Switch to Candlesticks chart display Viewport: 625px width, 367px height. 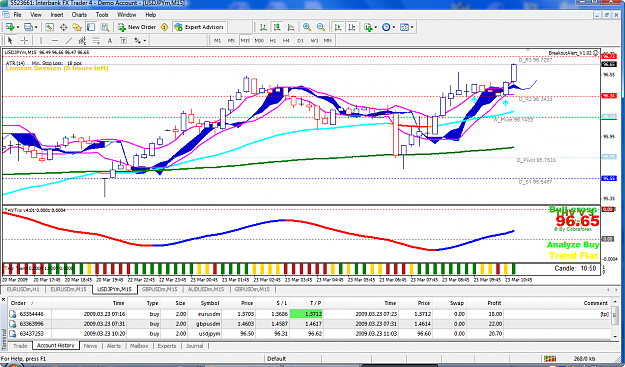pyautogui.click(x=277, y=27)
